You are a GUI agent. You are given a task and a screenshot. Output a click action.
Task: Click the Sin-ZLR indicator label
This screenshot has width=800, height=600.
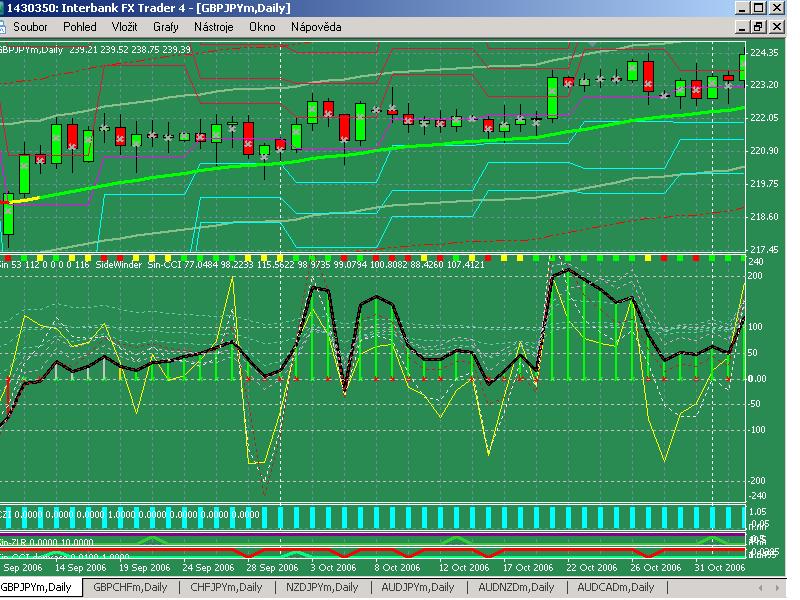click(x=47, y=542)
